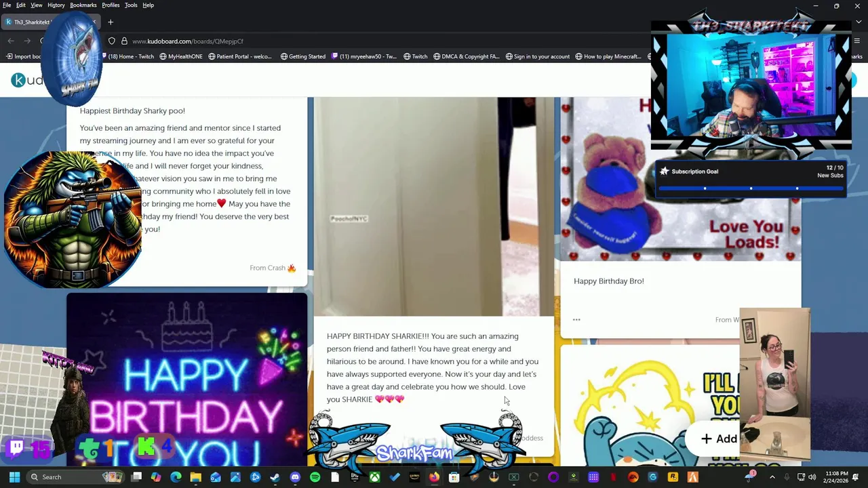Open Microsoft Edge in the taskbar
This screenshot has height=488, width=868.
coord(176,477)
